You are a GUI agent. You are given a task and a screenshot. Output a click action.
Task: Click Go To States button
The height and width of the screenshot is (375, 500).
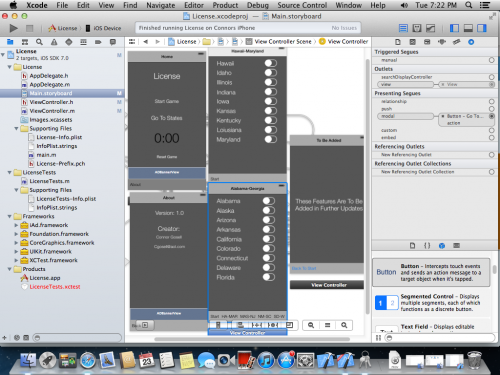pos(166,118)
